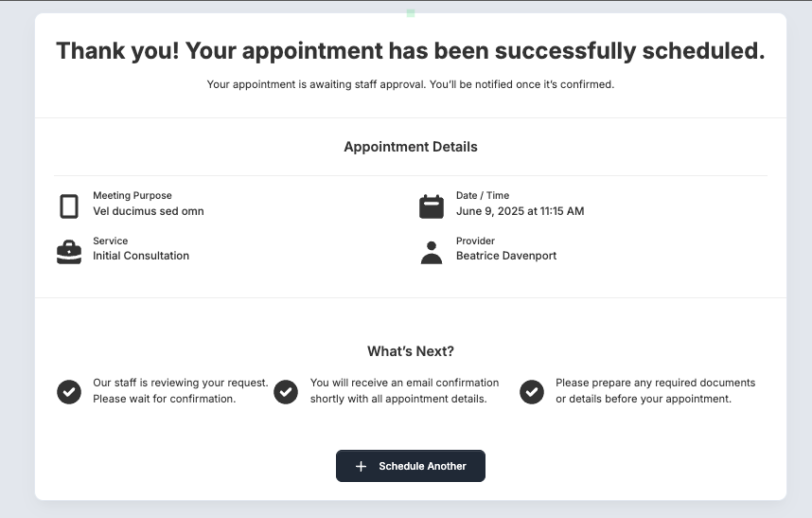Click the Date / Time label

click(x=483, y=196)
